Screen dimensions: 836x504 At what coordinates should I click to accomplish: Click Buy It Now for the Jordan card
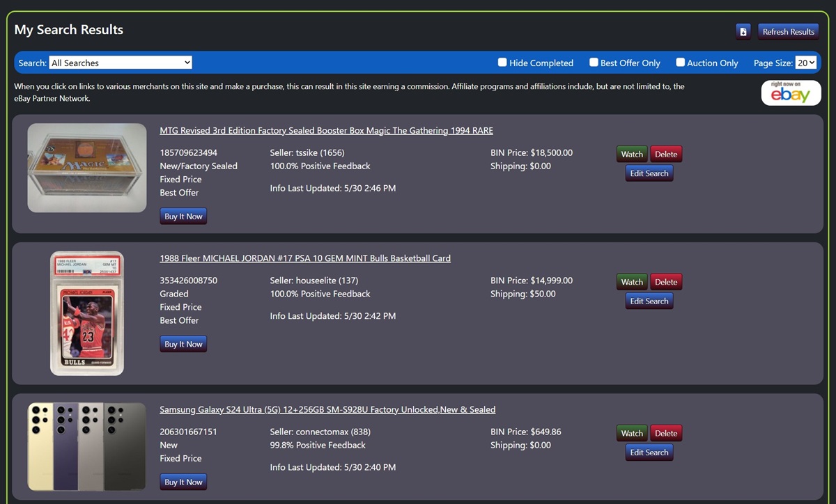183,344
